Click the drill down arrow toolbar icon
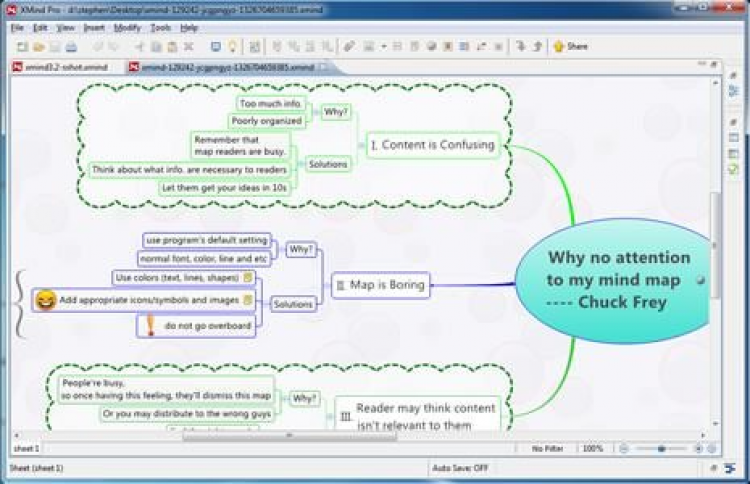 (520, 46)
